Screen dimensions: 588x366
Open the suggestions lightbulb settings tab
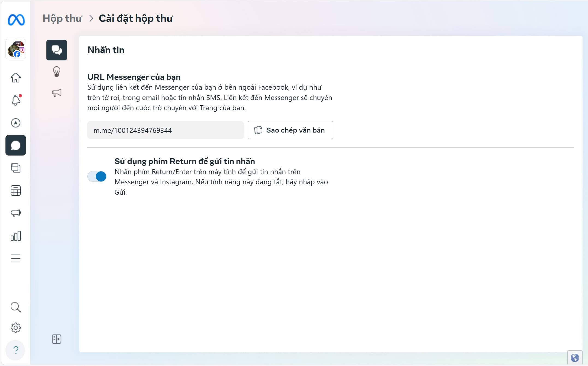coord(57,72)
